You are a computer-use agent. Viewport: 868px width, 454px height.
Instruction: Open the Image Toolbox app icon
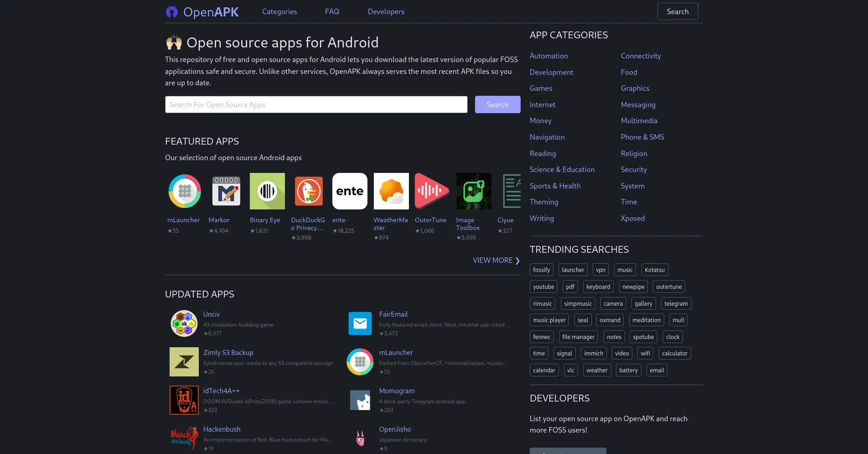click(x=473, y=191)
